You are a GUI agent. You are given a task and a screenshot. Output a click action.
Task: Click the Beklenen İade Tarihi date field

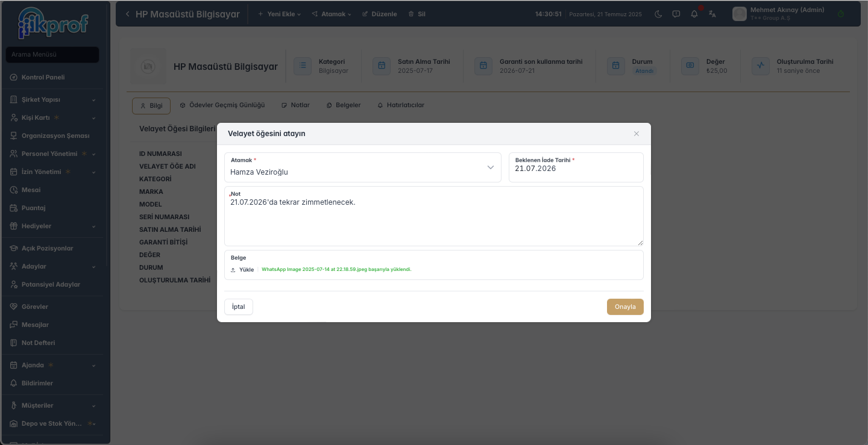(x=576, y=167)
